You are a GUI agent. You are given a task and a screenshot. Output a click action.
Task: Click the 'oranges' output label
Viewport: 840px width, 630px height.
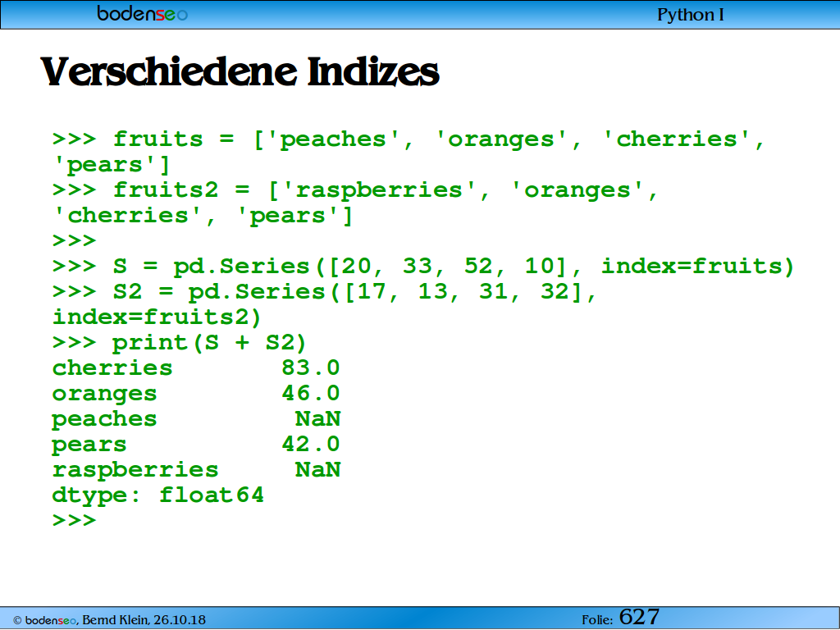pos(104,395)
